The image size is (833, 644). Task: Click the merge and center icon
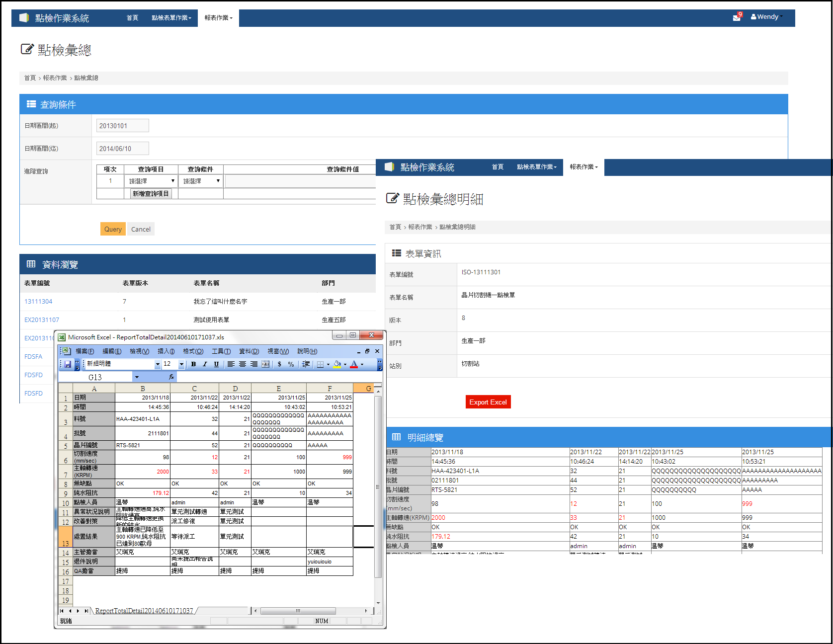[x=265, y=364]
